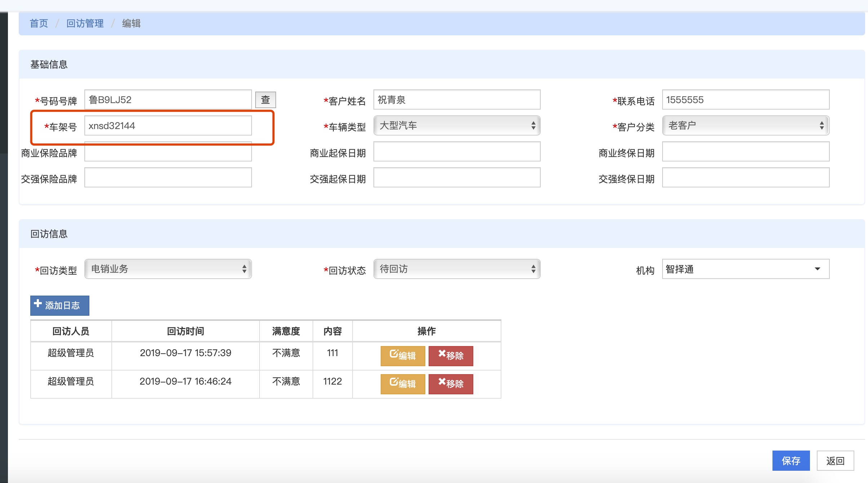
Task: Click 移除 X button in second log row
Action: pyautogui.click(x=451, y=384)
